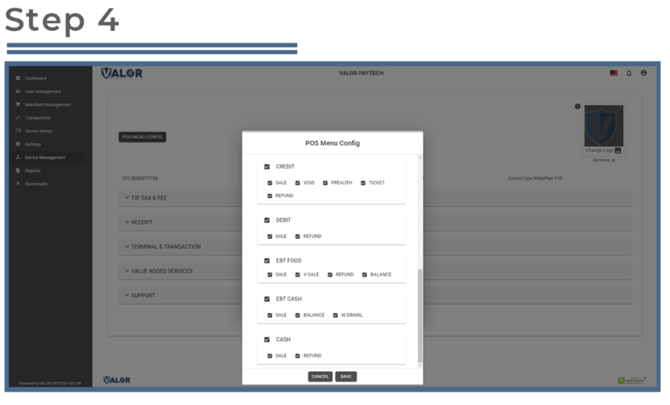Open the Downloads sidebar icon
This screenshot has width=670, height=405.
click(x=18, y=184)
